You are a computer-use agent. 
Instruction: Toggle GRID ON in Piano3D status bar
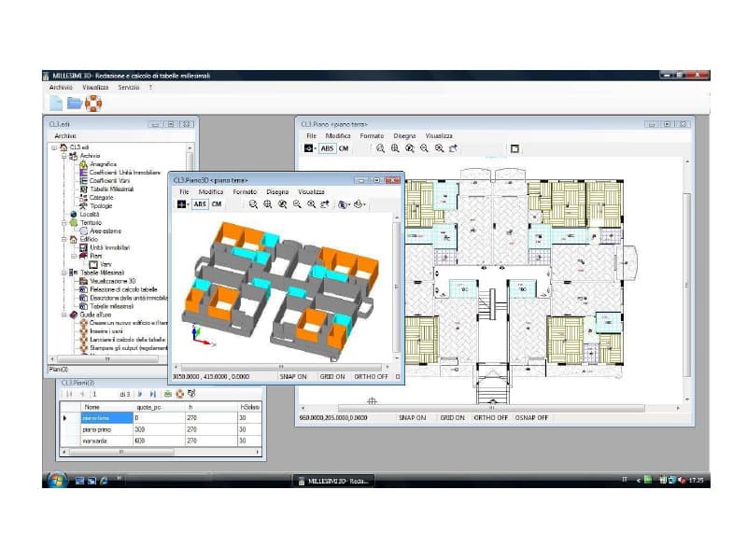(x=332, y=377)
